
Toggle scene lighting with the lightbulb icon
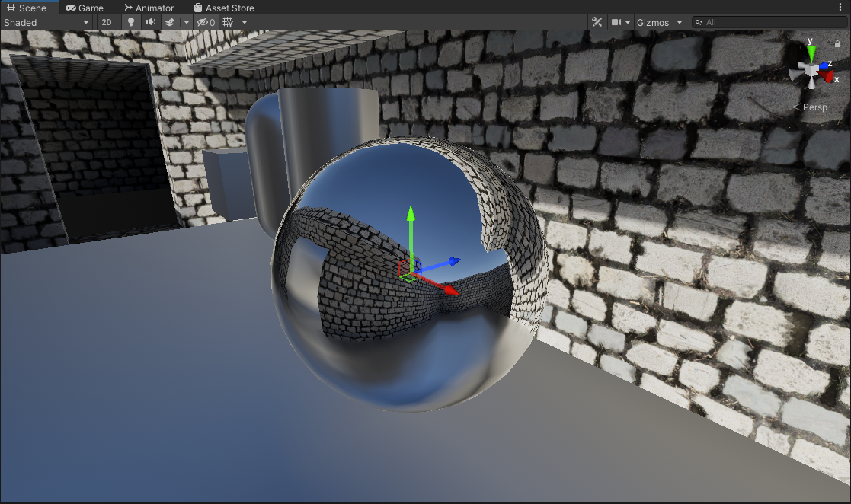(x=130, y=22)
